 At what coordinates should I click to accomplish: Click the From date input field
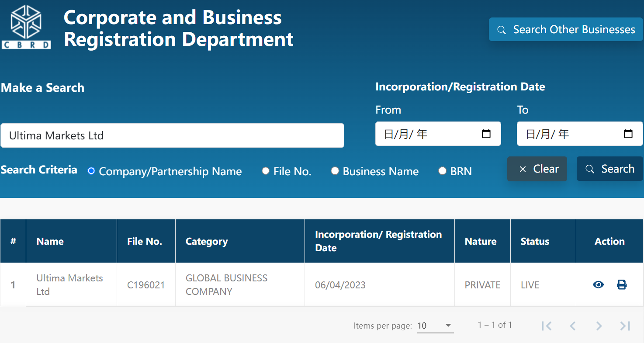click(x=438, y=134)
